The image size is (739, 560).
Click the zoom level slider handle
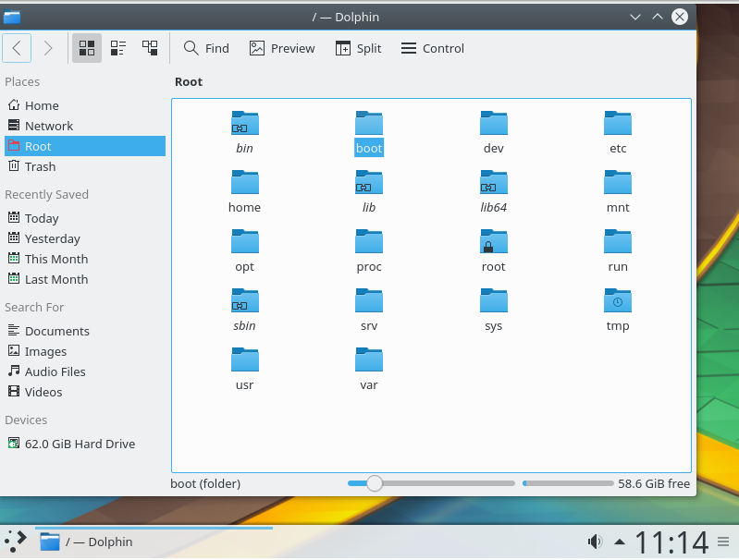pyautogui.click(x=374, y=483)
